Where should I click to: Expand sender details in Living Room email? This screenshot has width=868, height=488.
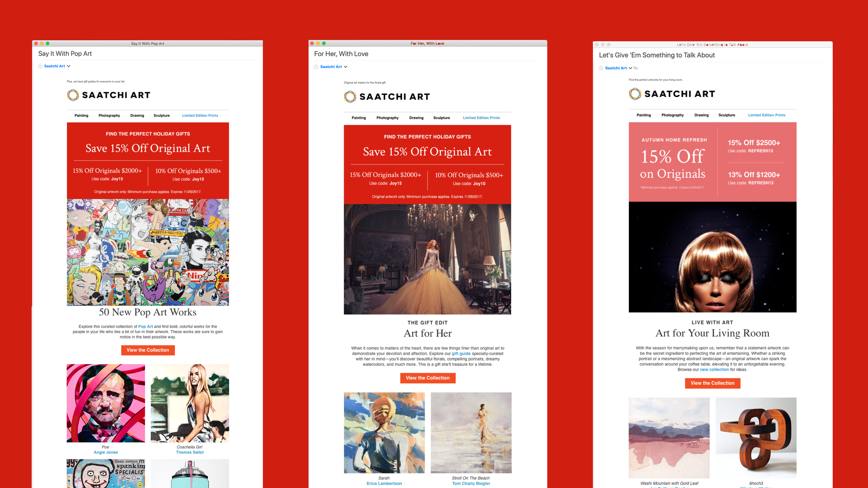point(630,68)
